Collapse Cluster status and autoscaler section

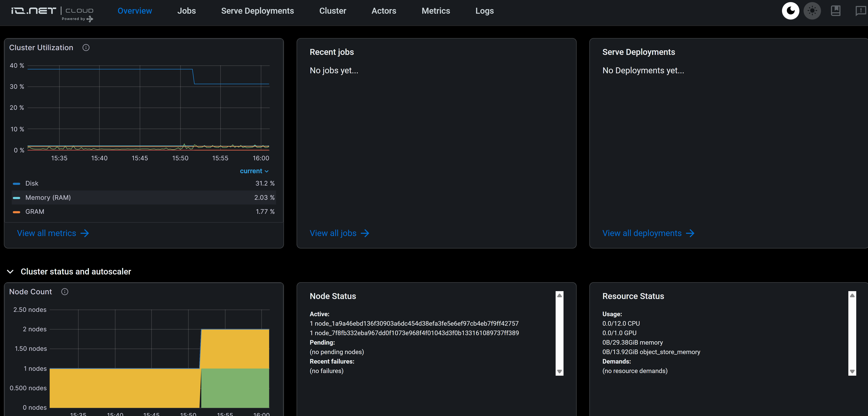pos(11,271)
